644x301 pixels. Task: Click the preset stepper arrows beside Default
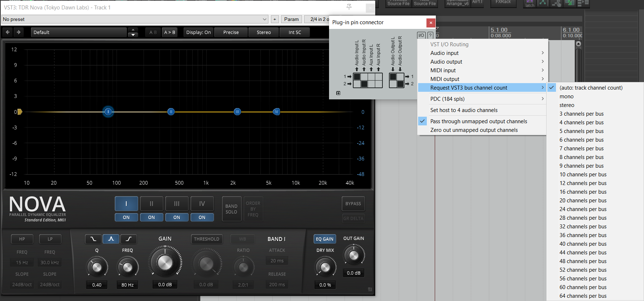tap(133, 32)
